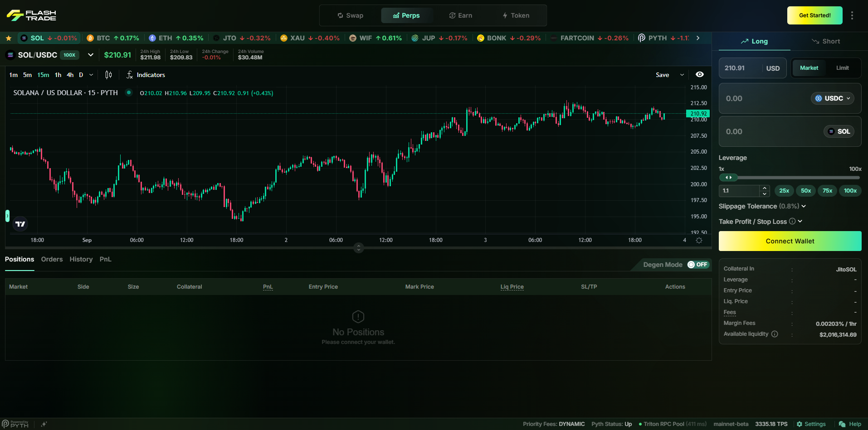
Task: Click the TradingView logo on chart
Action: [20, 224]
